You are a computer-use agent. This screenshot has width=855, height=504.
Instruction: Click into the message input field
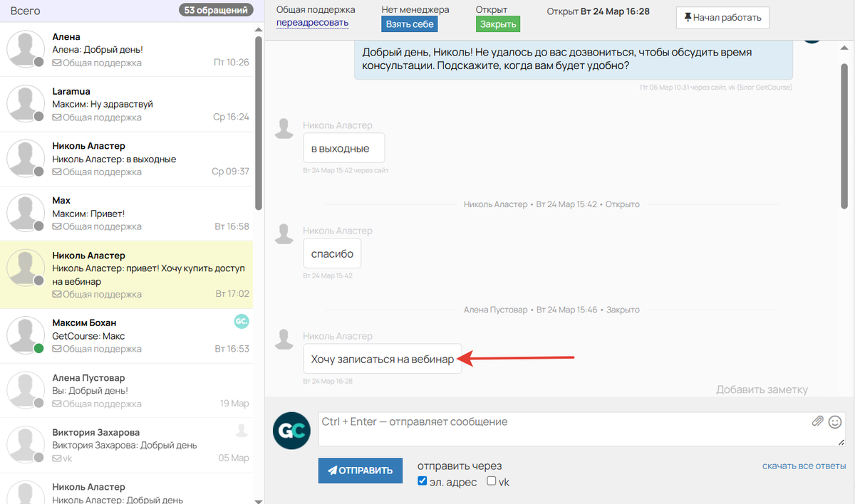pyautogui.click(x=563, y=429)
